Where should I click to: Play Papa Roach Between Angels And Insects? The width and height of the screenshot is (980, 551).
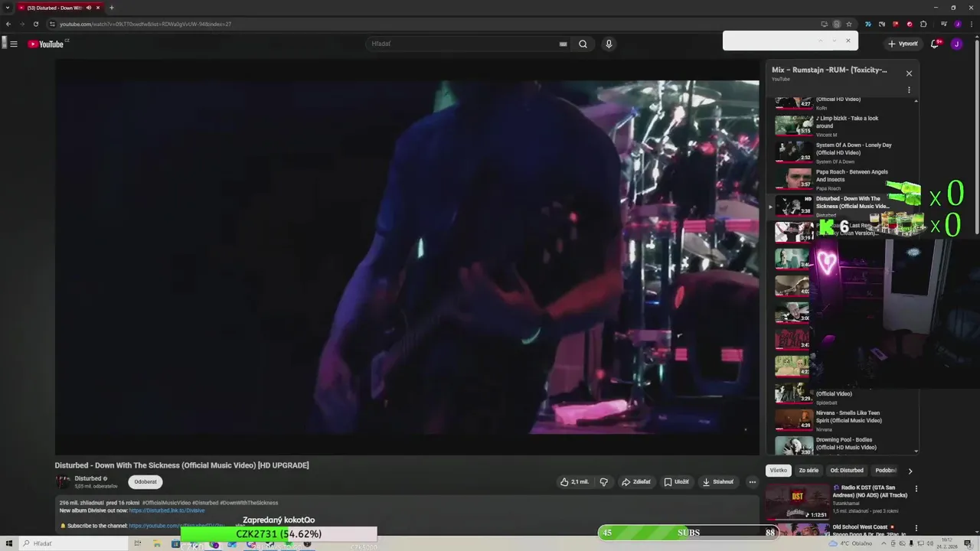point(842,179)
